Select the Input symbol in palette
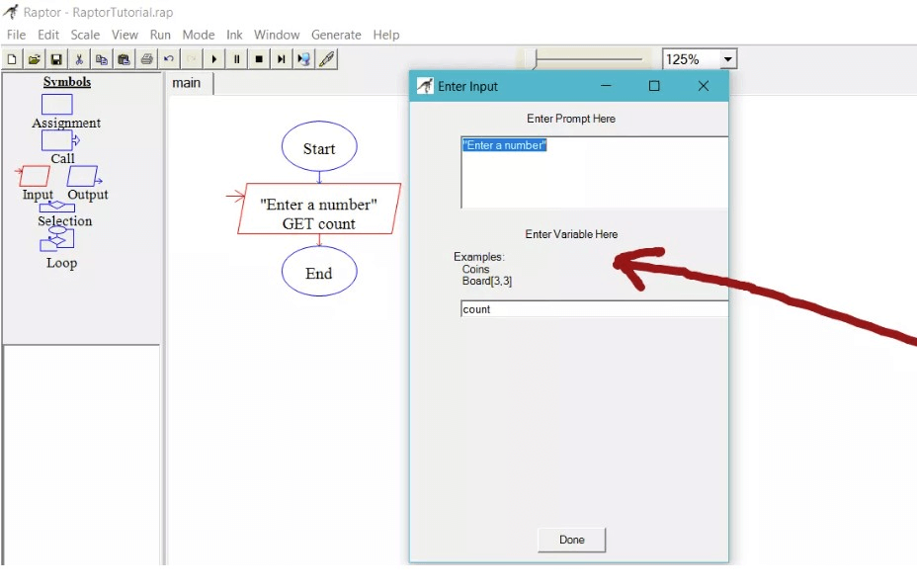The height and width of the screenshot is (588, 917). tap(33, 176)
